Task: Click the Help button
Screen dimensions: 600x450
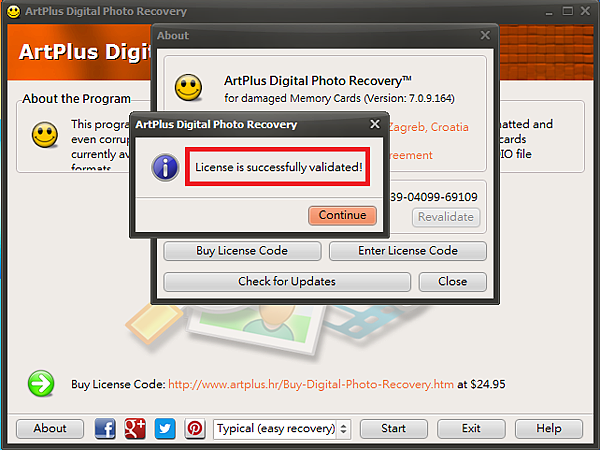Action: tap(549, 429)
